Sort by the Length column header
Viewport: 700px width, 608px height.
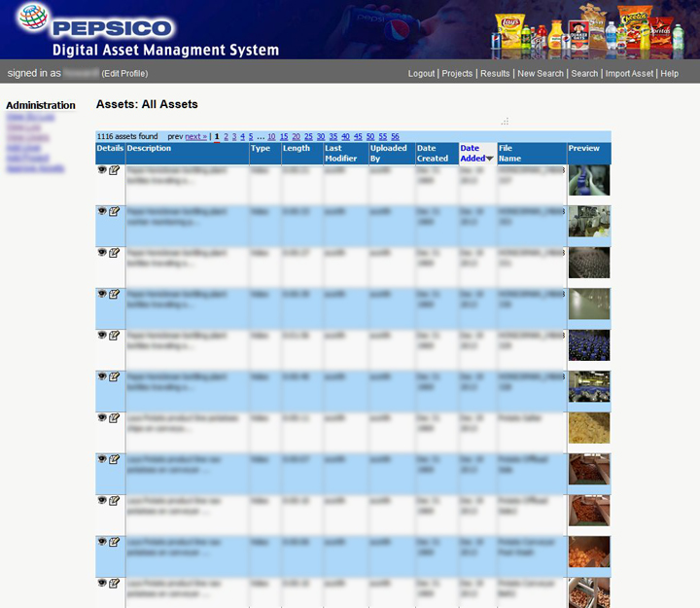[x=297, y=148]
